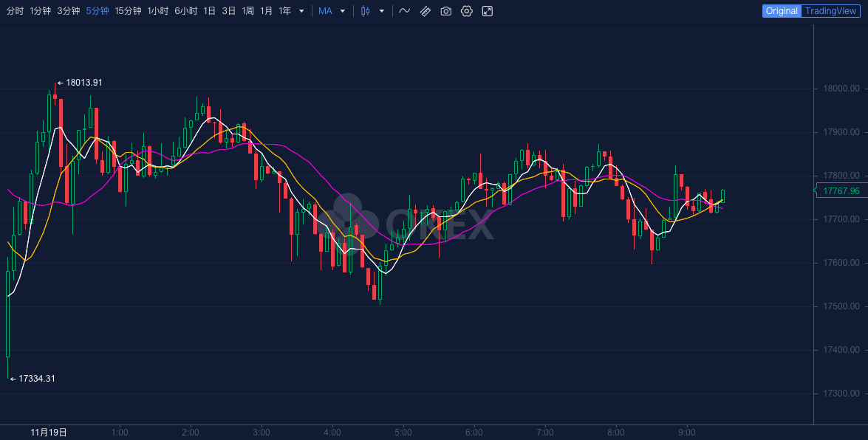Viewport: 868px width, 440px height.
Task: Choose the 1月 interval
Action: tap(266, 11)
